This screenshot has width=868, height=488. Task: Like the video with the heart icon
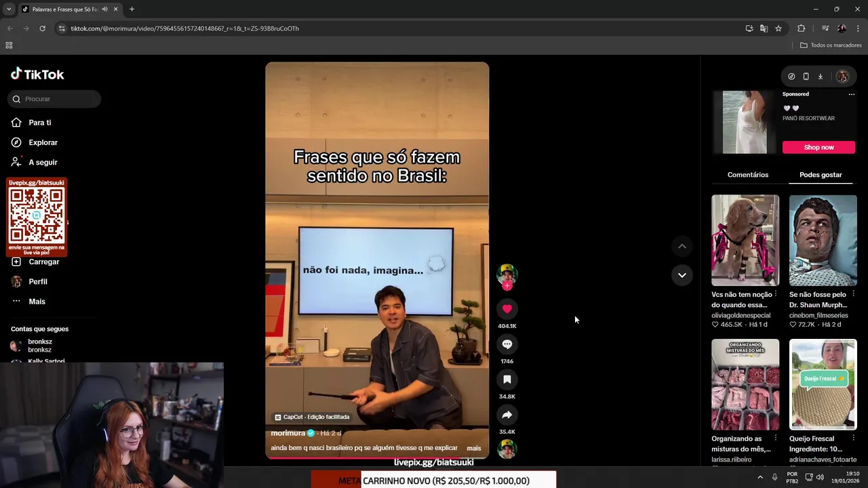(507, 309)
